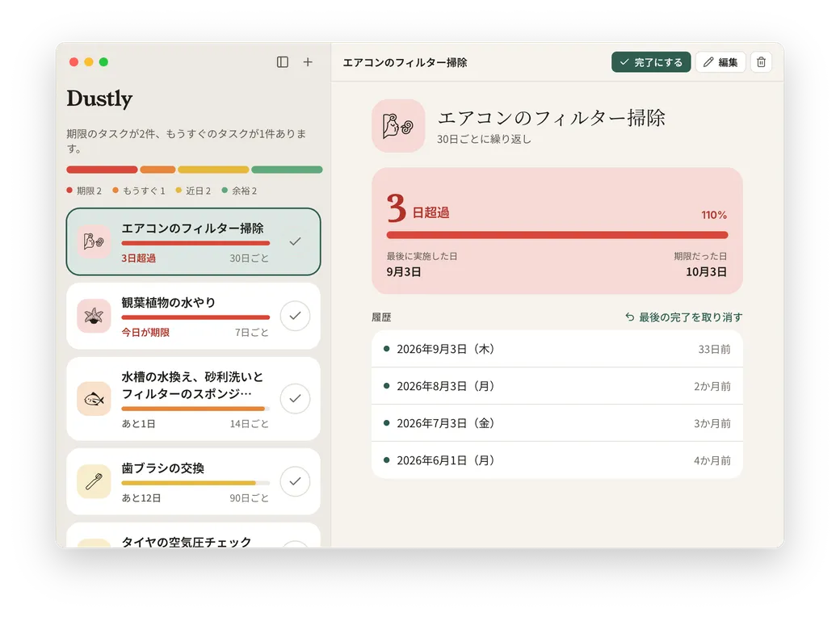Click the summary text about 期限のタスクが2件

click(x=187, y=141)
